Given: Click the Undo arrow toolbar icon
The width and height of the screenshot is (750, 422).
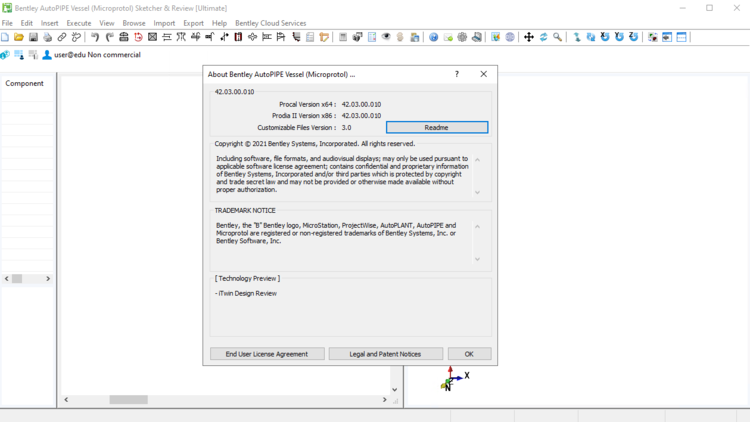Looking at the screenshot, I should click(x=95, y=37).
